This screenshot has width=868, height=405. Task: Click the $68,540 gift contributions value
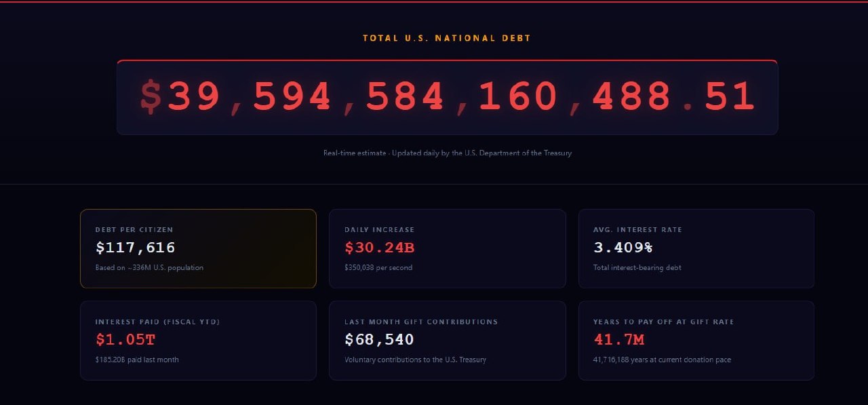tap(379, 339)
